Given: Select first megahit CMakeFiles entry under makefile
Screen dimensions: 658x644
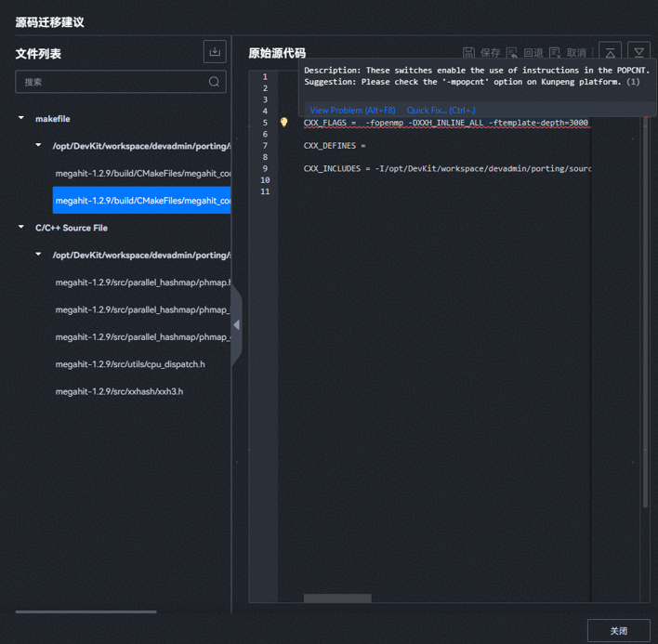Looking at the screenshot, I should pyautogui.click(x=142, y=173).
